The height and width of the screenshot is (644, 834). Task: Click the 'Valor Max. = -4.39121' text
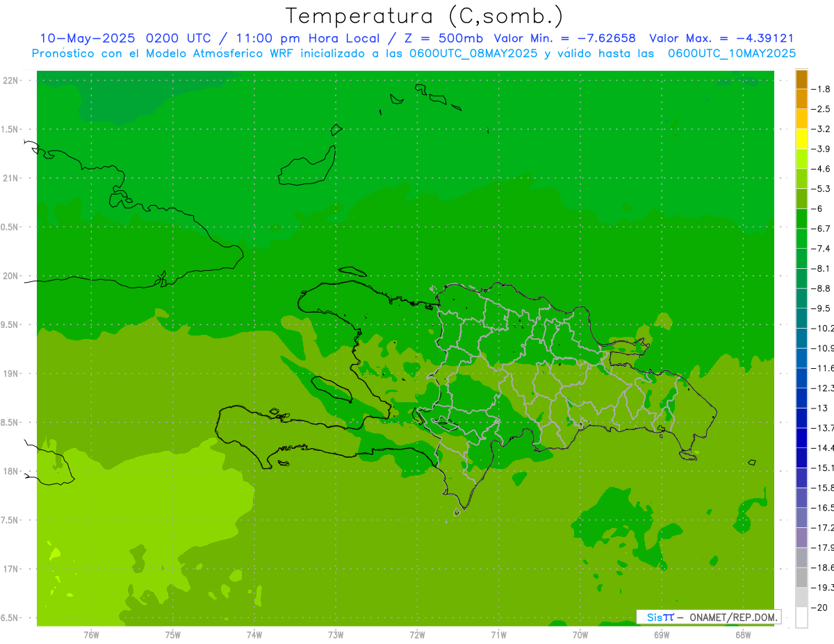721,38
